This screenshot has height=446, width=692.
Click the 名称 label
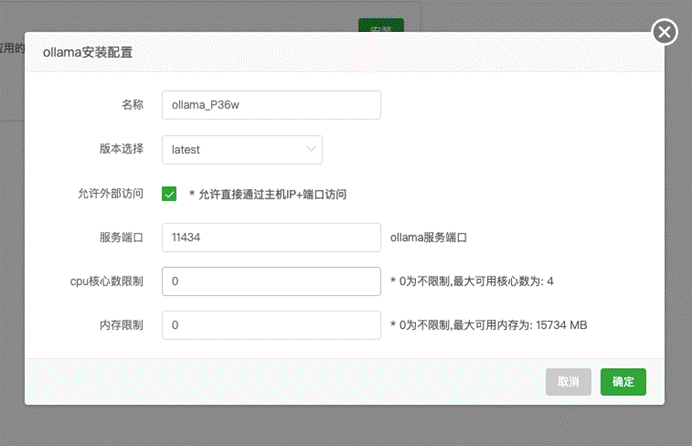click(x=132, y=105)
